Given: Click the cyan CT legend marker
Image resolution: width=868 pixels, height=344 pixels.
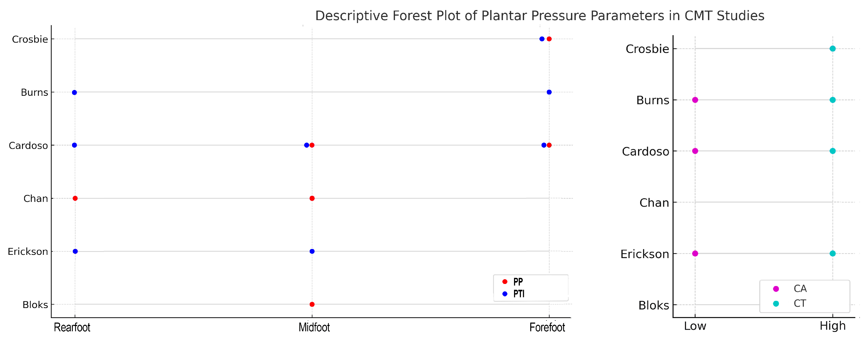Looking at the screenshot, I should pos(776,304).
